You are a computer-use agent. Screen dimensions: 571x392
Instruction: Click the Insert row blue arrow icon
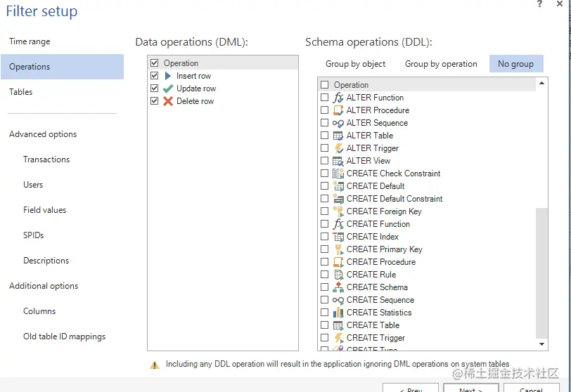click(168, 76)
